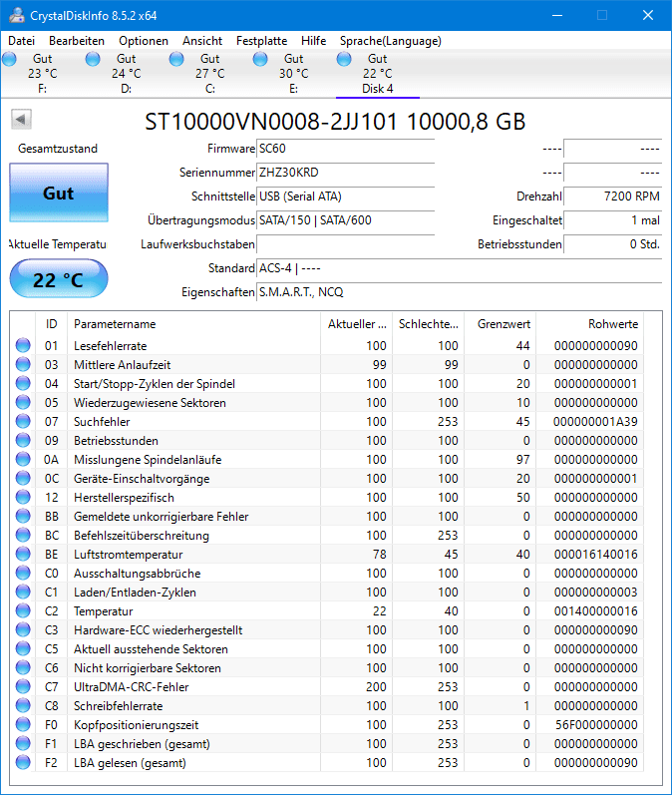The width and height of the screenshot is (672, 795).
Task: Click status orb for Hardware-ECC wiederhergestellt row
Action: point(23,629)
